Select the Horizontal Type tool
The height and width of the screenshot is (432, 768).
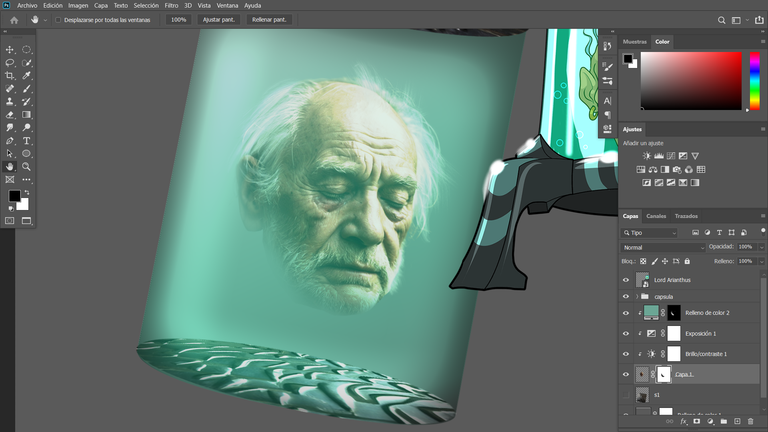tap(26, 141)
